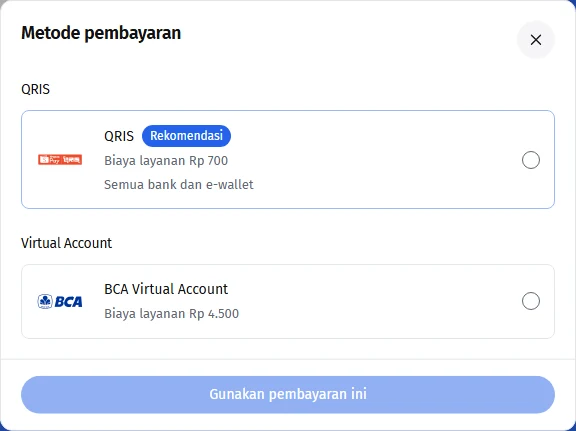Click the 'BCA Virtual Account' title
This screenshot has height=431, width=576.
coord(166,289)
